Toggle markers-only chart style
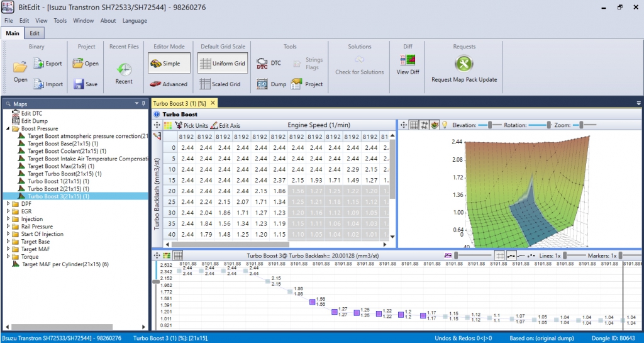Image resolution: width=644 pixels, height=343 pixels. [x=531, y=256]
